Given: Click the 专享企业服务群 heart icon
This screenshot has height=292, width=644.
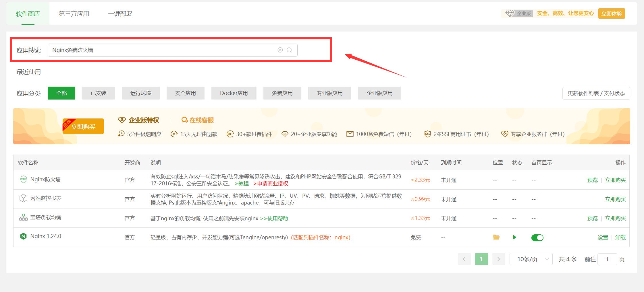Looking at the screenshot, I should (505, 134).
